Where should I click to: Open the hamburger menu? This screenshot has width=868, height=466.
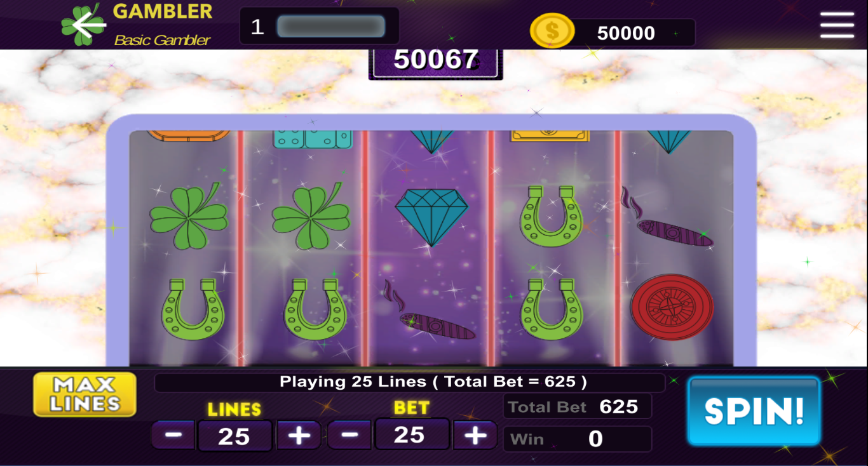pos(837,25)
